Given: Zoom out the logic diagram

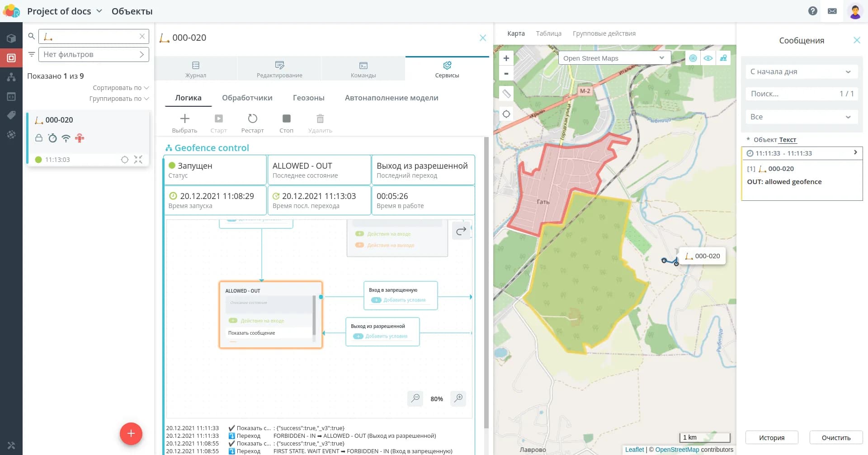Looking at the screenshot, I should [x=415, y=398].
